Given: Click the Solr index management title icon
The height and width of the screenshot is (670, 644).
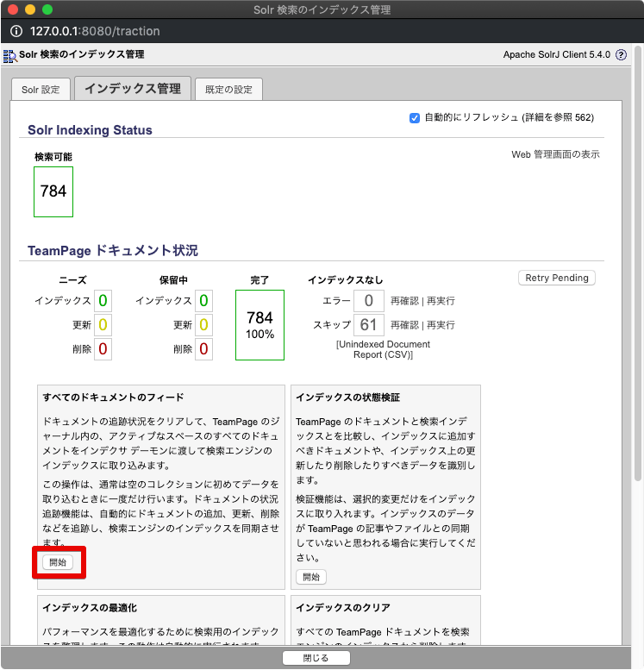Looking at the screenshot, I should [9, 56].
